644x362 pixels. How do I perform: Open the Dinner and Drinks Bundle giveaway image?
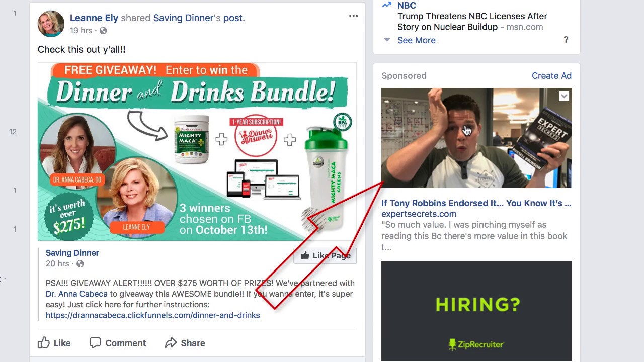point(197,151)
